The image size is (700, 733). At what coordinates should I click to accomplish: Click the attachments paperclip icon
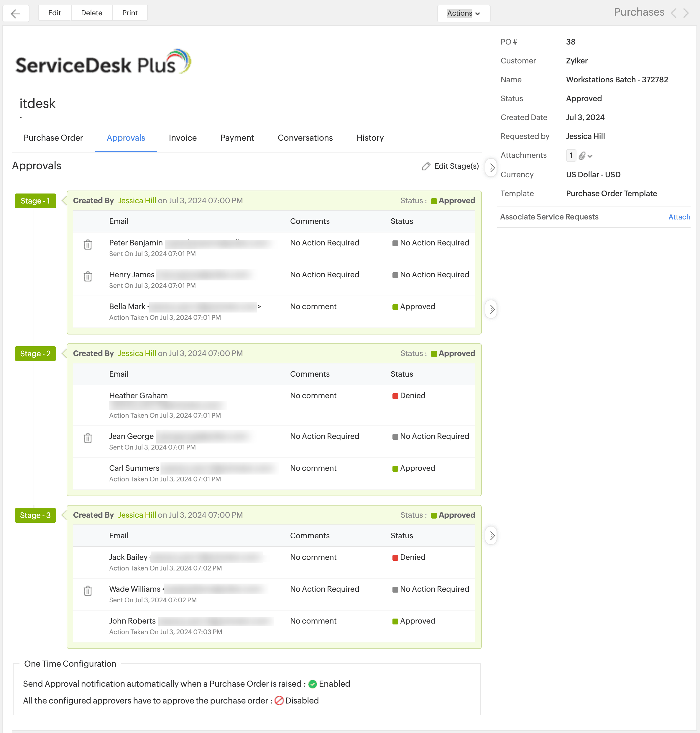click(582, 156)
